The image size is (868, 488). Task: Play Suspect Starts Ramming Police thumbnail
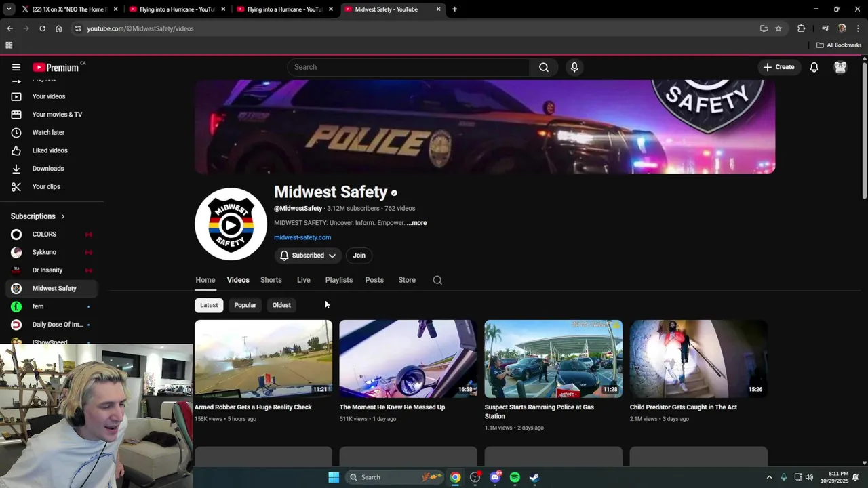coord(553,359)
